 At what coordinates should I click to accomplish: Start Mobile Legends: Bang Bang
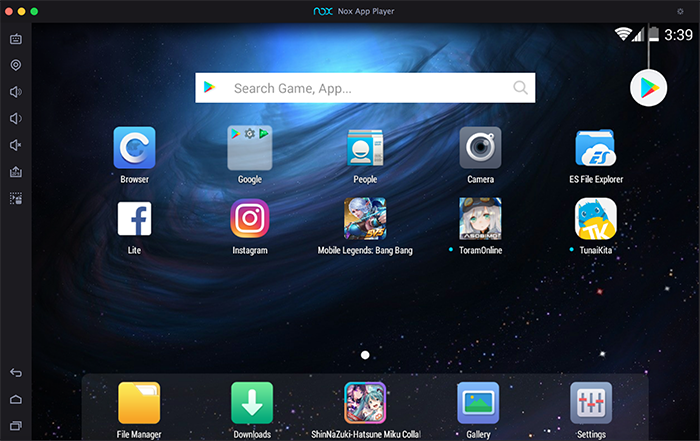coord(365,219)
